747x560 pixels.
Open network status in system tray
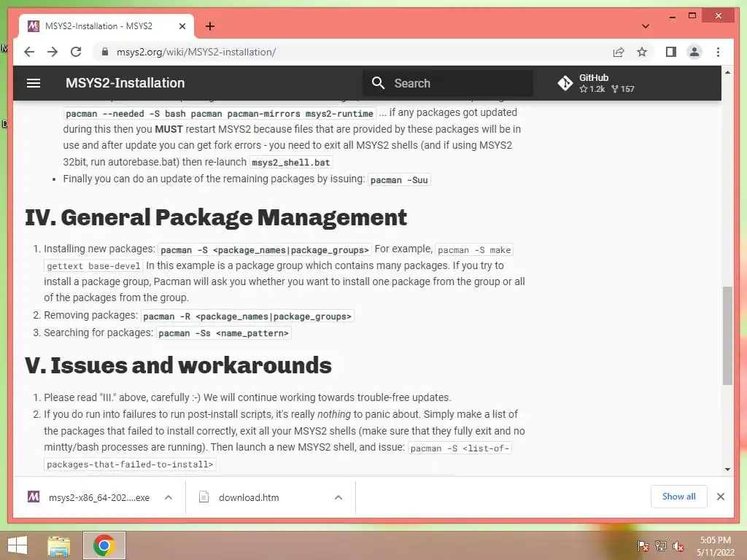coord(661,546)
